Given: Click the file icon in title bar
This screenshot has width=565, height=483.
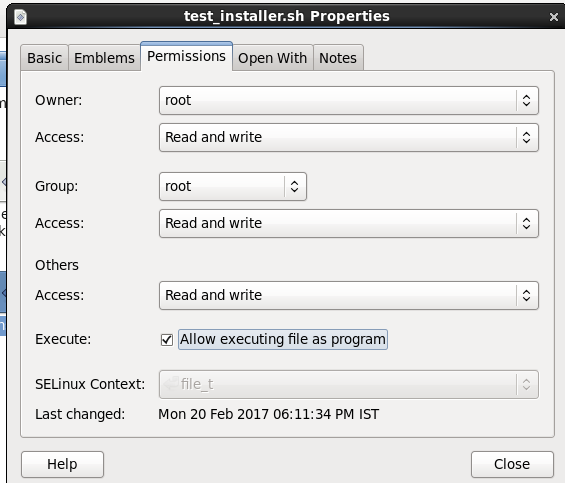Looking at the screenshot, I should 21,17.
